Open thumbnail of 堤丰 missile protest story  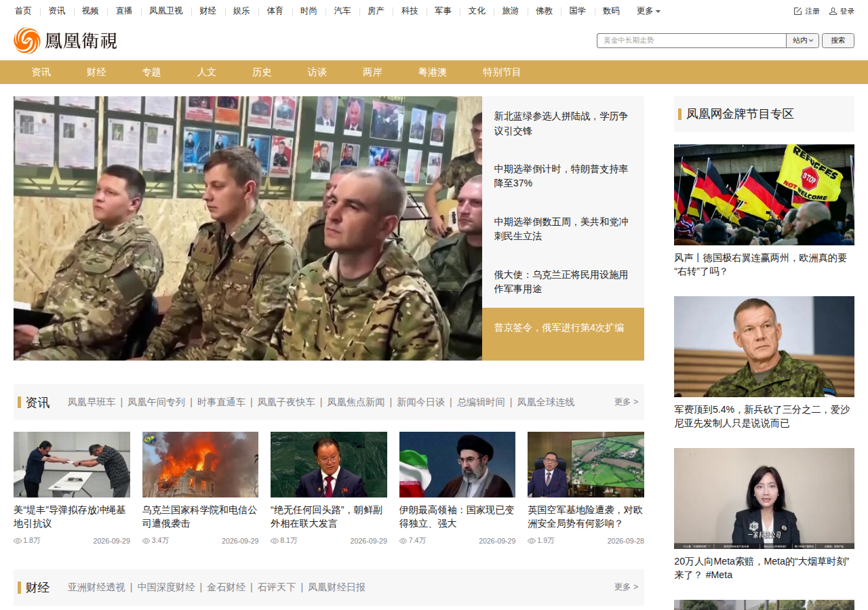coord(72,464)
